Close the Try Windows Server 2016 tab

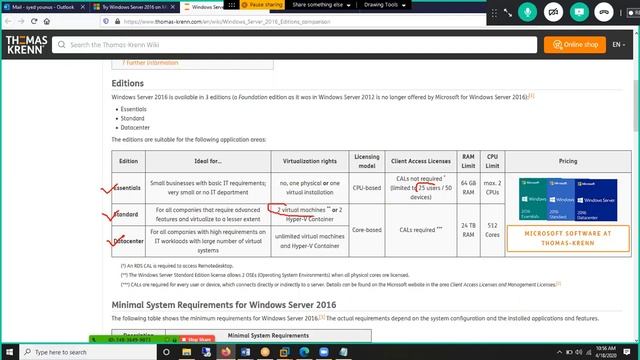173,7
